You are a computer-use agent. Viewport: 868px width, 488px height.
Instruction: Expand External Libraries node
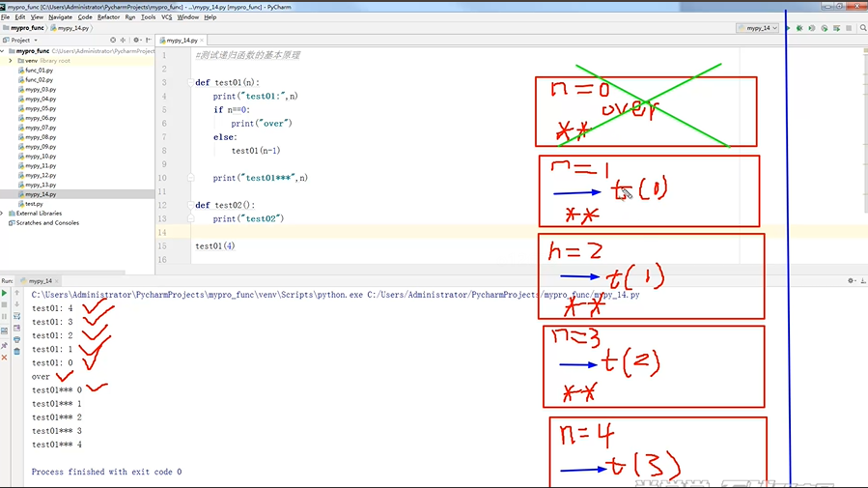point(3,214)
